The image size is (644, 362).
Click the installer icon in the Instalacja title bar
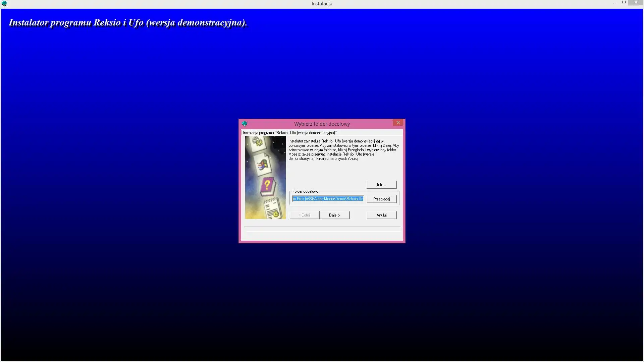tap(4, 3)
